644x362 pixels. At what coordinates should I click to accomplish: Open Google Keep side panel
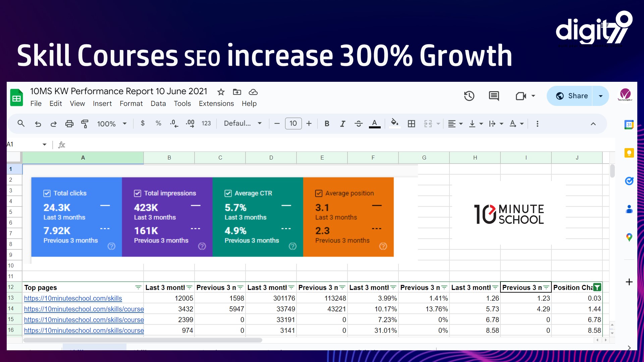[x=629, y=153]
